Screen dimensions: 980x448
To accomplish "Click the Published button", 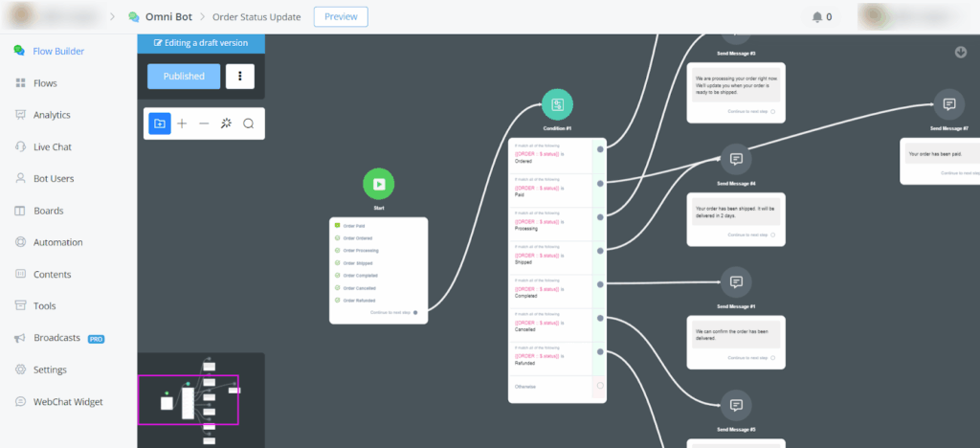I will (184, 77).
